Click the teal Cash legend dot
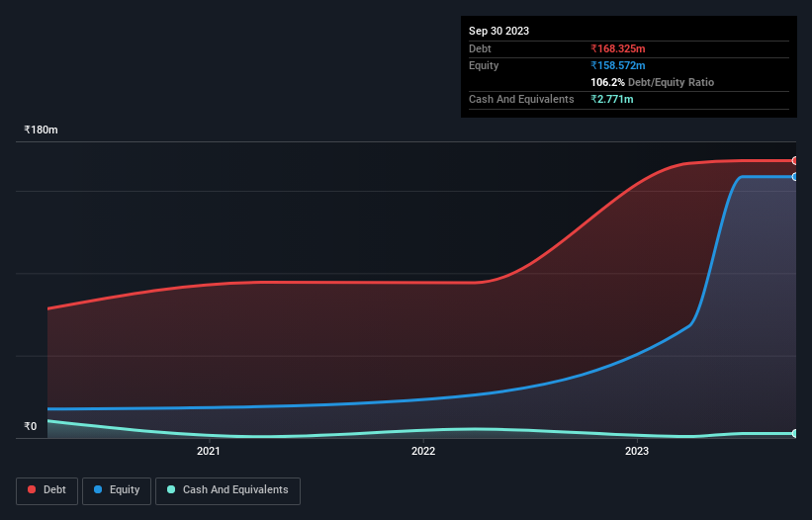The width and height of the screenshot is (812, 520). coord(171,489)
